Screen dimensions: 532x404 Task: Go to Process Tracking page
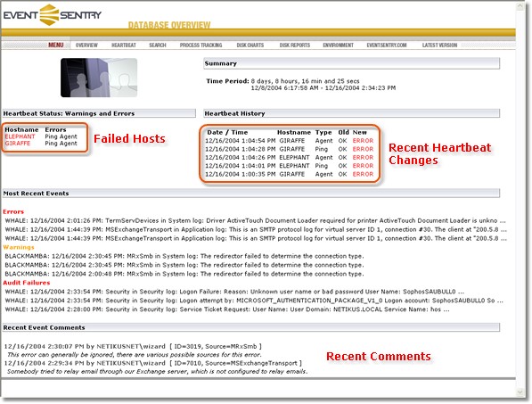coord(201,45)
